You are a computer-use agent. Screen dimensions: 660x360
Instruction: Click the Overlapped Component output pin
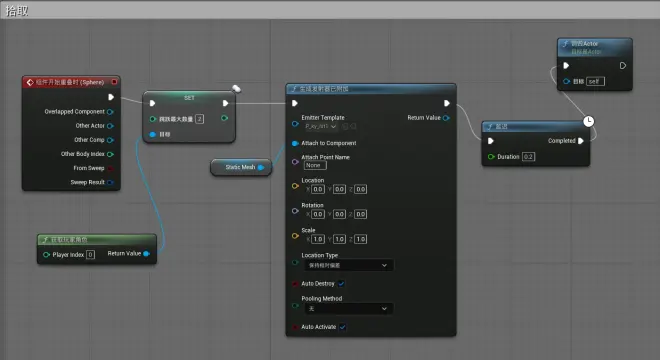pyautogui.click(x=110, y=112)
